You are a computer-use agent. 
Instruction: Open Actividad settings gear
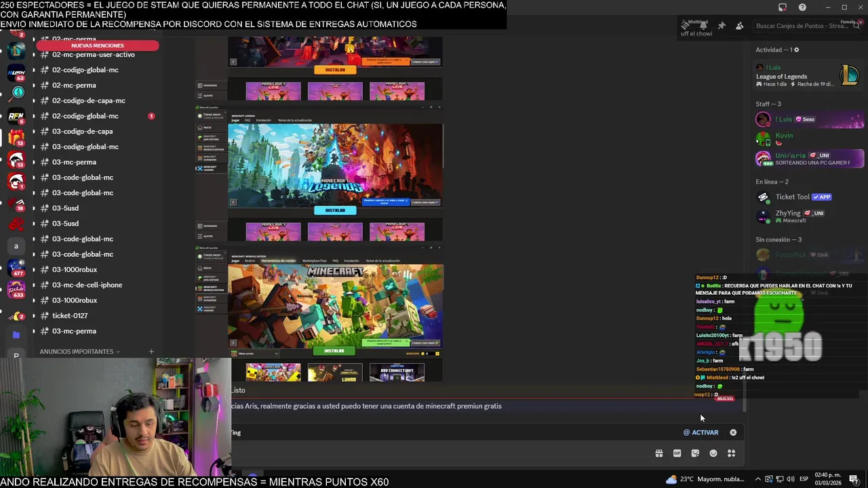[796, 49]
